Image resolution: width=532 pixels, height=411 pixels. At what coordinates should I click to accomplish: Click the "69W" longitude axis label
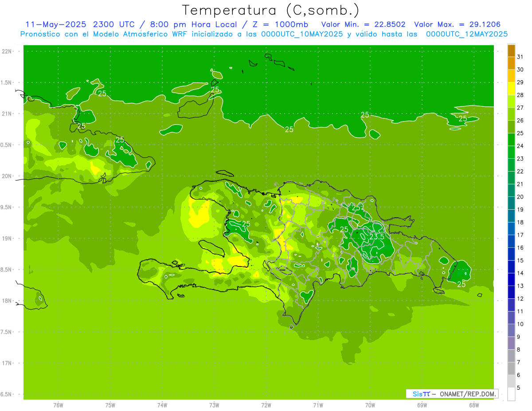pos(422,405)
